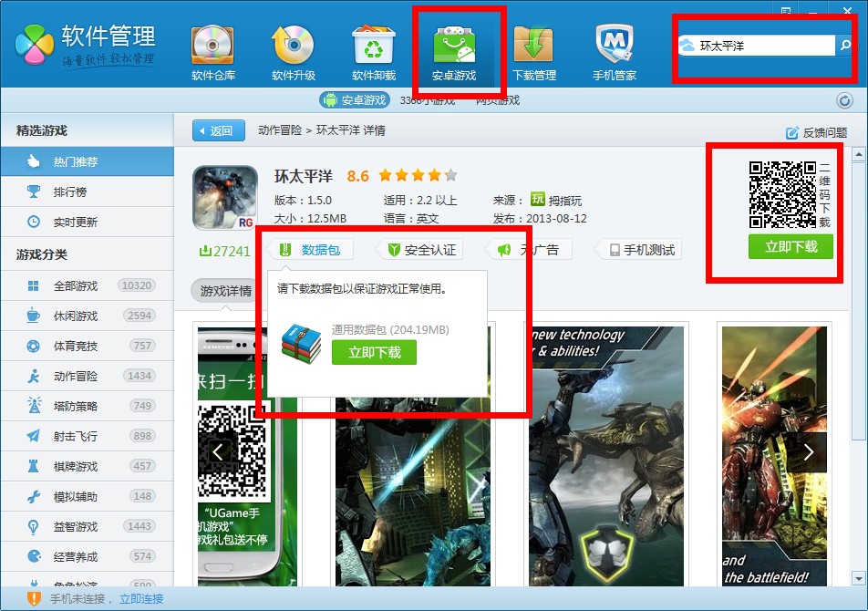Click the rating stars next to 8.6
Image resolution: width=868 pixels, height=611 pixels.
418,176
